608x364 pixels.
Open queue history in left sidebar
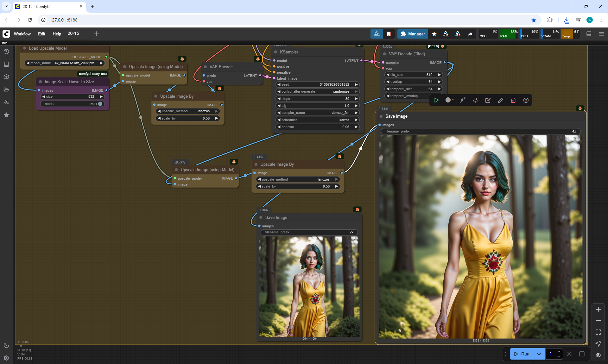[6, 52]
